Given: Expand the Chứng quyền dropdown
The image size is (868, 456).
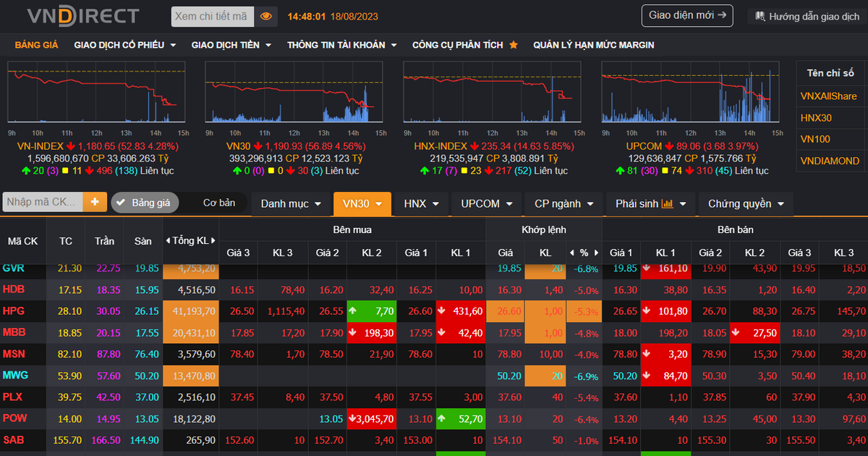Looking at the screenshot, I should pyautogui.click(x=745, y=204).
